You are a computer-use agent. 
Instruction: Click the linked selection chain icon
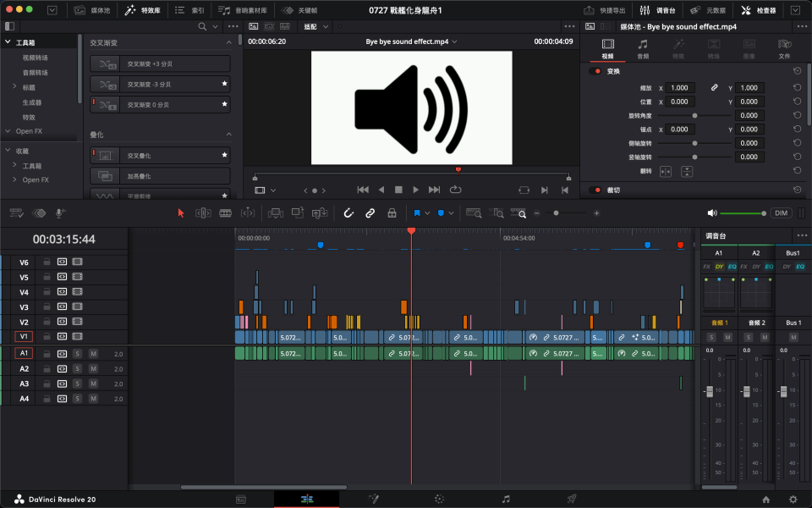tap(370, 213)
